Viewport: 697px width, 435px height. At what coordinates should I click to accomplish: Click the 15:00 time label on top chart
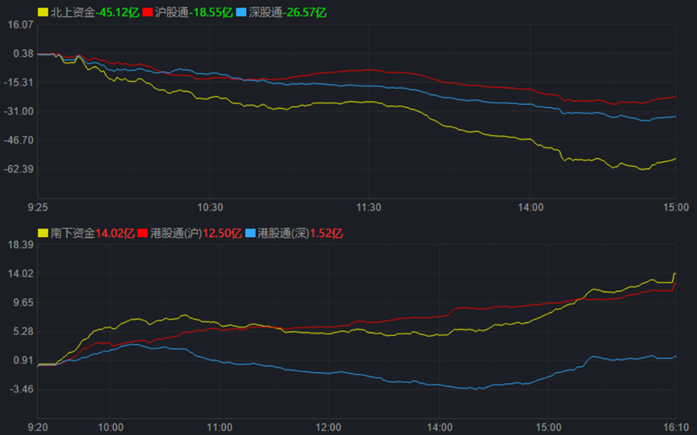pos(677,207)
